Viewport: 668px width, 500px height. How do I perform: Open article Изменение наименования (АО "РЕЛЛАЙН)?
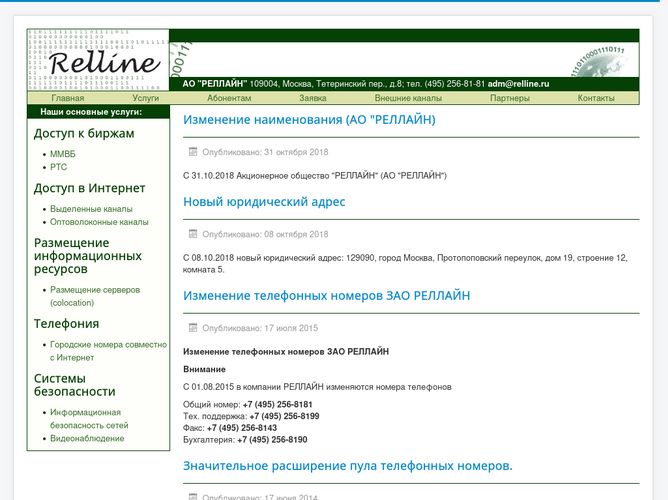click(x=309, y=120)
